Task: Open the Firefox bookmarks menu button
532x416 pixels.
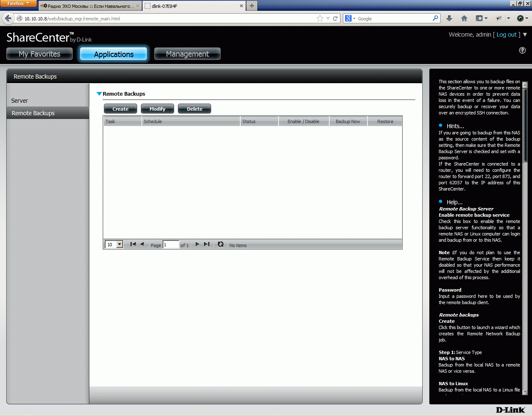Action: (481, 18)
